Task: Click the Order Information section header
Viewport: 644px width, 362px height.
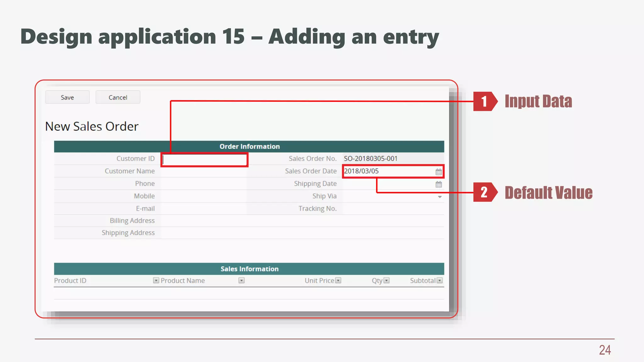Action: pos(249,146)
